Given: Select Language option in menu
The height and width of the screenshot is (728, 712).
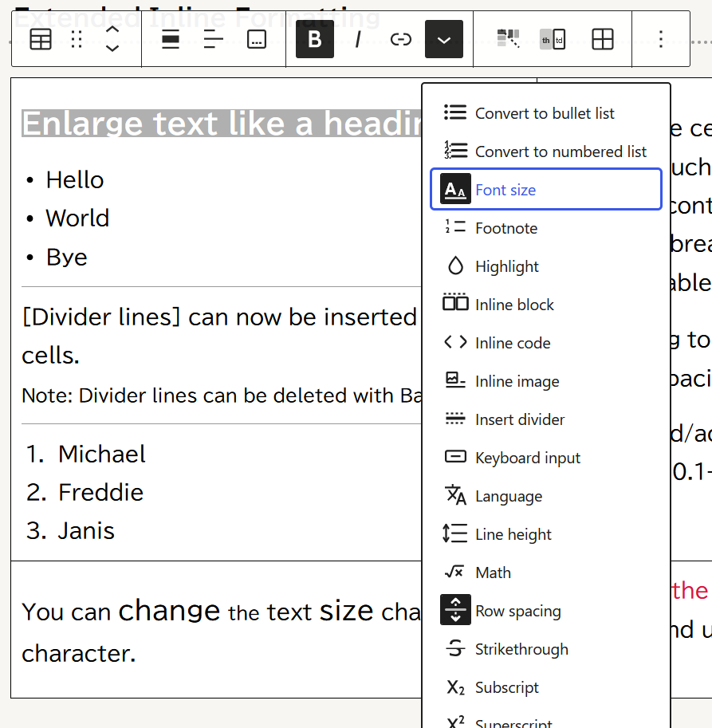Looking at the screenshot, I should coord(546,496).
